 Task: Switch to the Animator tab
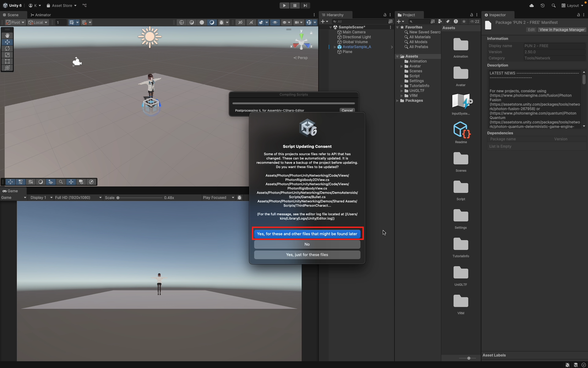pyautogui.click(x=41, y=15)
